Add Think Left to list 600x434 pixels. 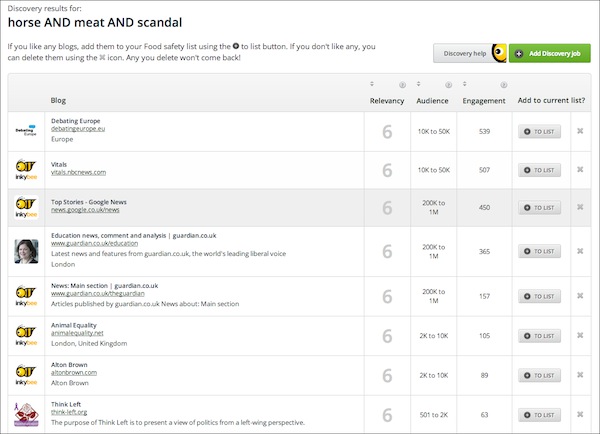540,413
